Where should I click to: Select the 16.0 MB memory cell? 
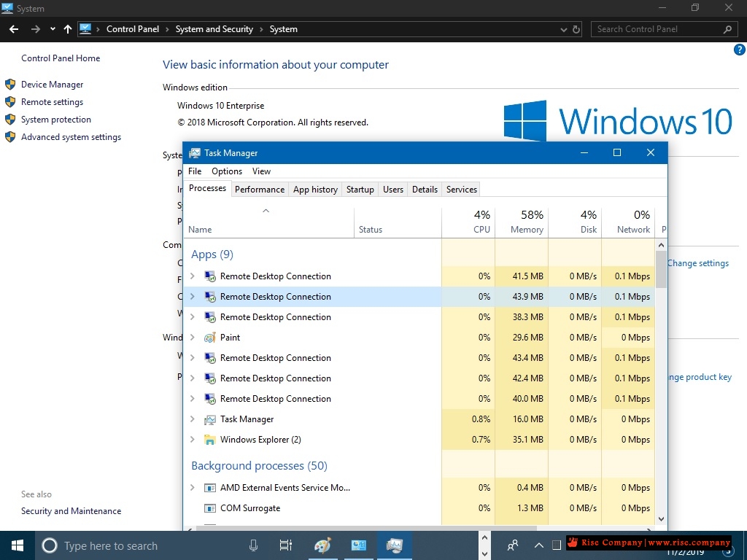tap(522, 419)
